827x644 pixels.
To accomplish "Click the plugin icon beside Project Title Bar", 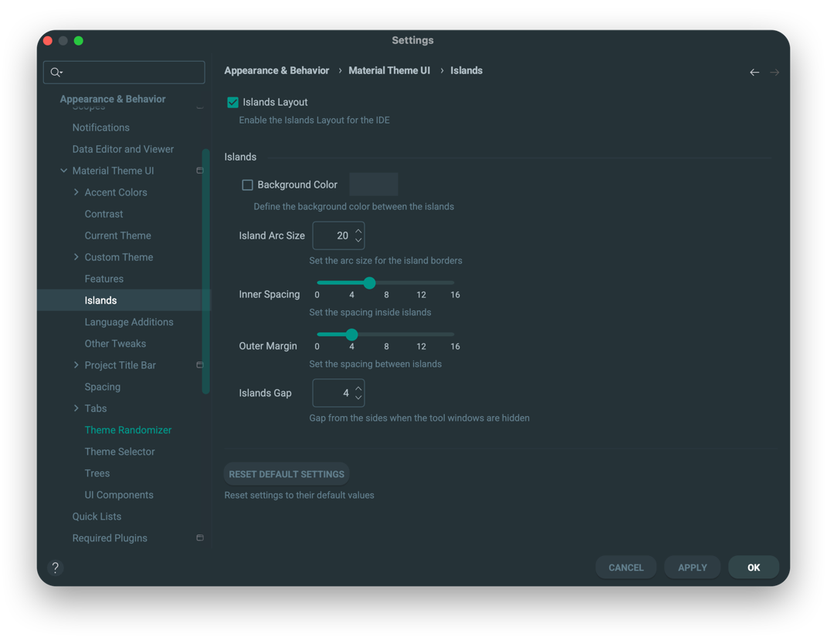I will (x=200, y=364).
